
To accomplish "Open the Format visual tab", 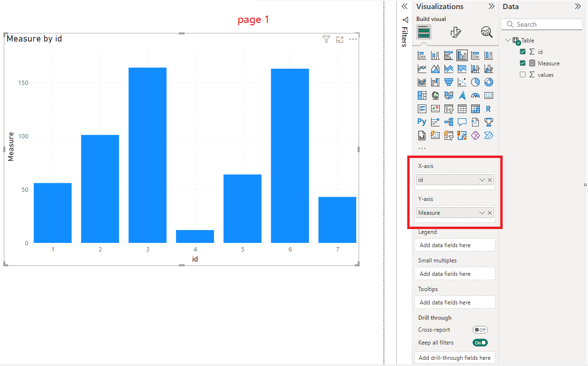I will coord(455,32).
